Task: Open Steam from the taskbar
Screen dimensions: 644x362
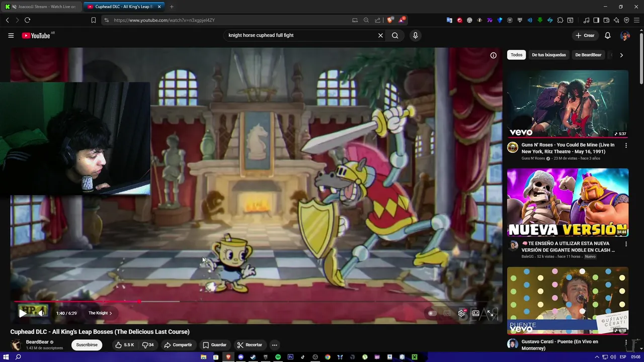Action: 253,357
